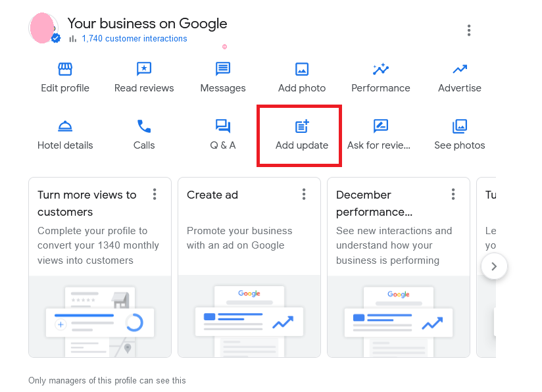Click the Advertise label
The height and width of the screenshot is (392, 542).
(460, 88)
